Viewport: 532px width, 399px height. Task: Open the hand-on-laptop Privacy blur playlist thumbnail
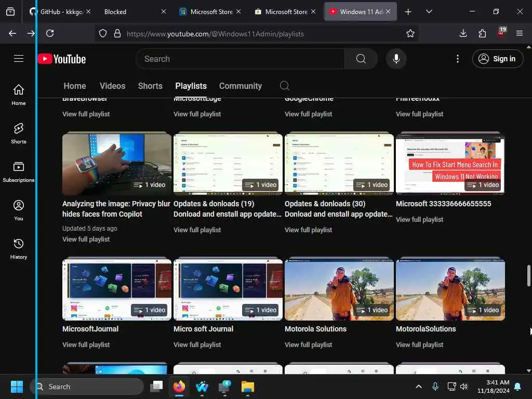(x=117, y=164)
